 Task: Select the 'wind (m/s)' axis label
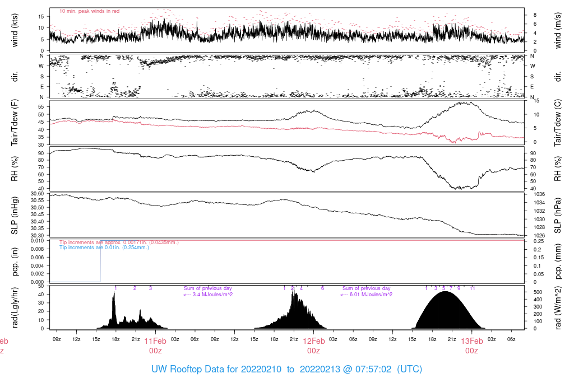558,30
